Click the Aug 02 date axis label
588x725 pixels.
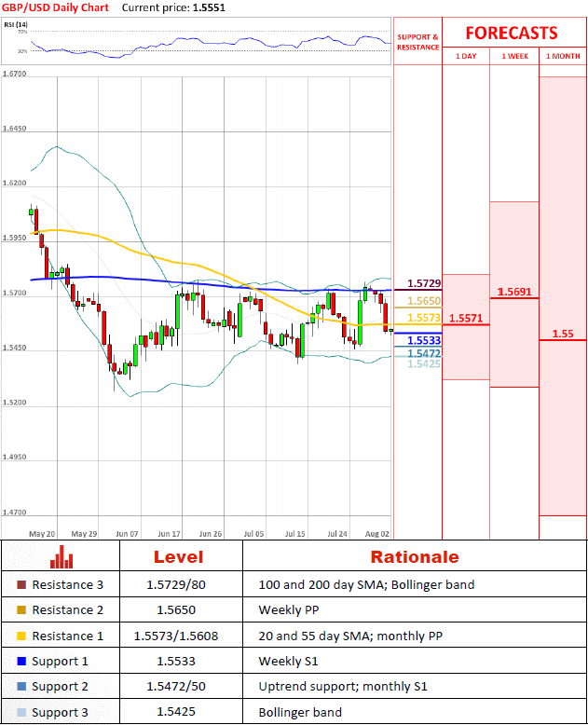[377, 534]
